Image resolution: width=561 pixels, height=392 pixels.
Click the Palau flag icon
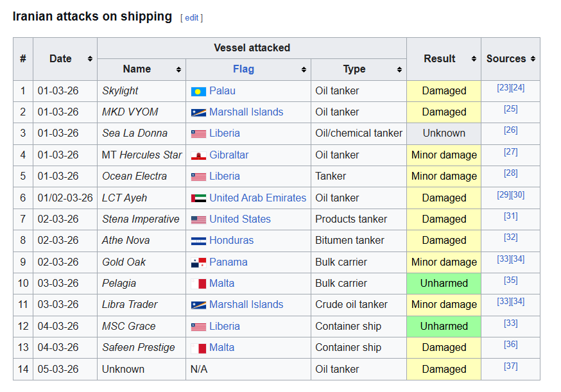tap(198, 92)
